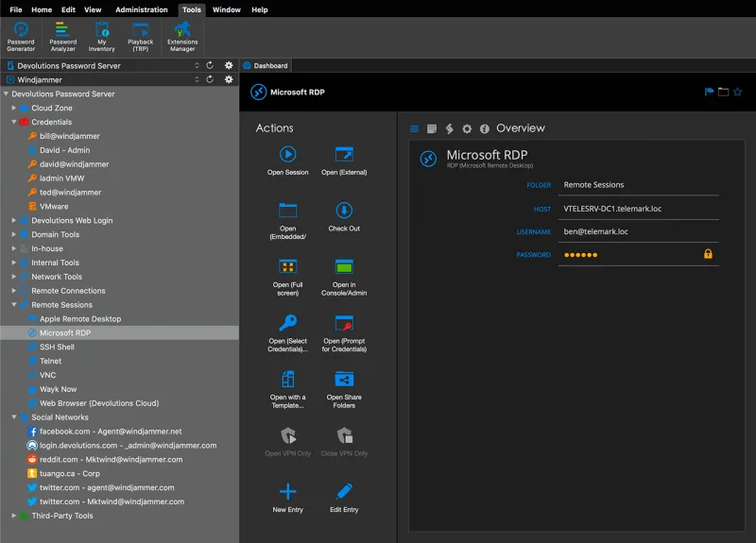Screen dimensions: 756x543
Task: Select the SSH Shell session entry
Action: [x=57, y=347]
